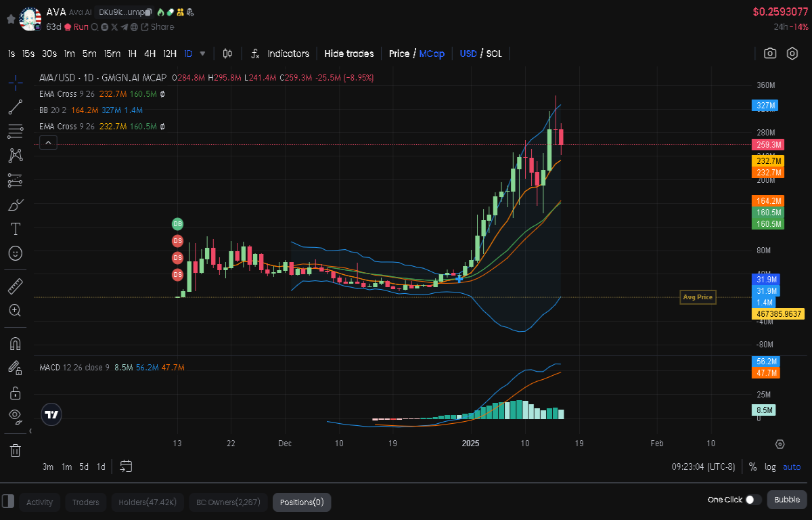Select the crosshair cursor tool
The height and width of the screenshot is (520, 812).
15,82
